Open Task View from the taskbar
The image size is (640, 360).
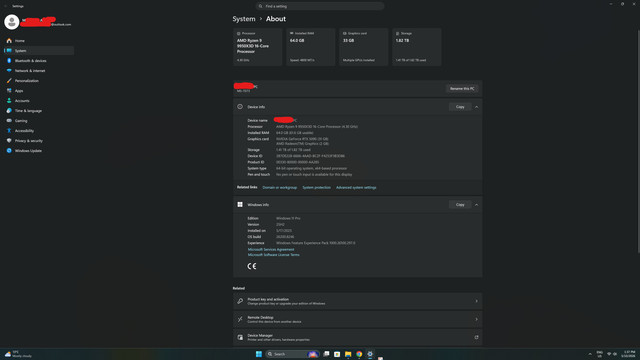pyautogui.click(x=326, y=354)
